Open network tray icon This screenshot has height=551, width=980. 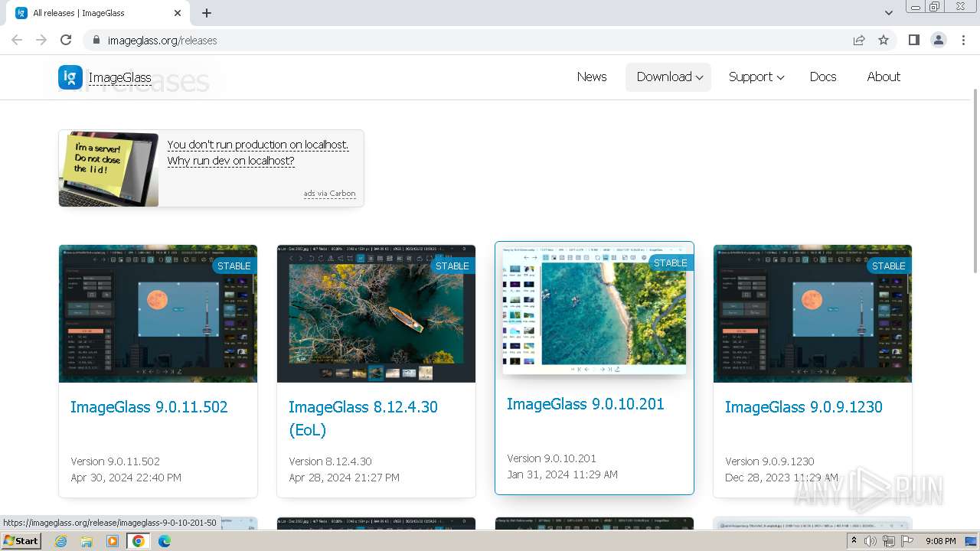pyautogui.click(x=889, y=541)
